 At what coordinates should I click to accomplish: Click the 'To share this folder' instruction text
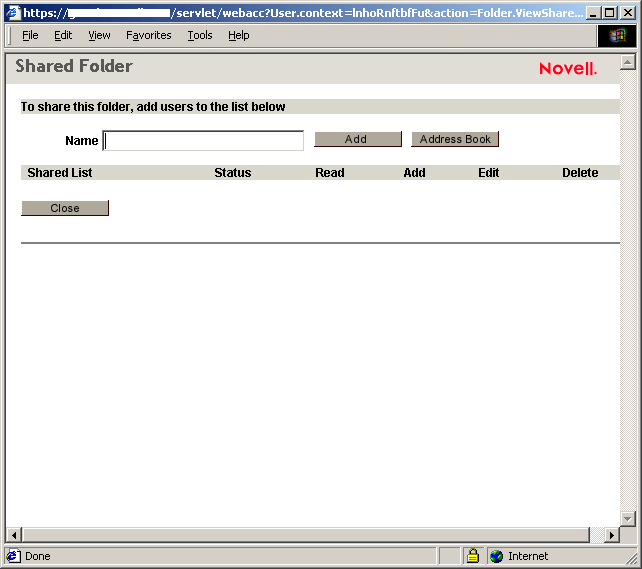[153, 107]
